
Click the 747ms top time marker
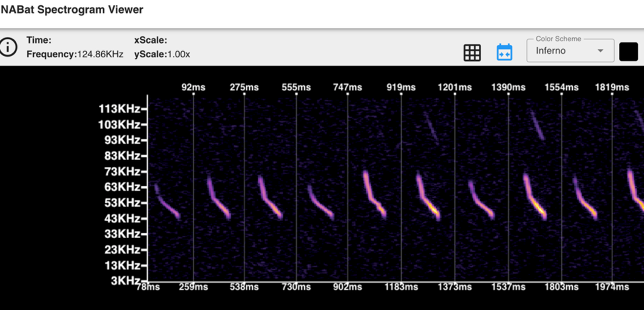(348, 87)
